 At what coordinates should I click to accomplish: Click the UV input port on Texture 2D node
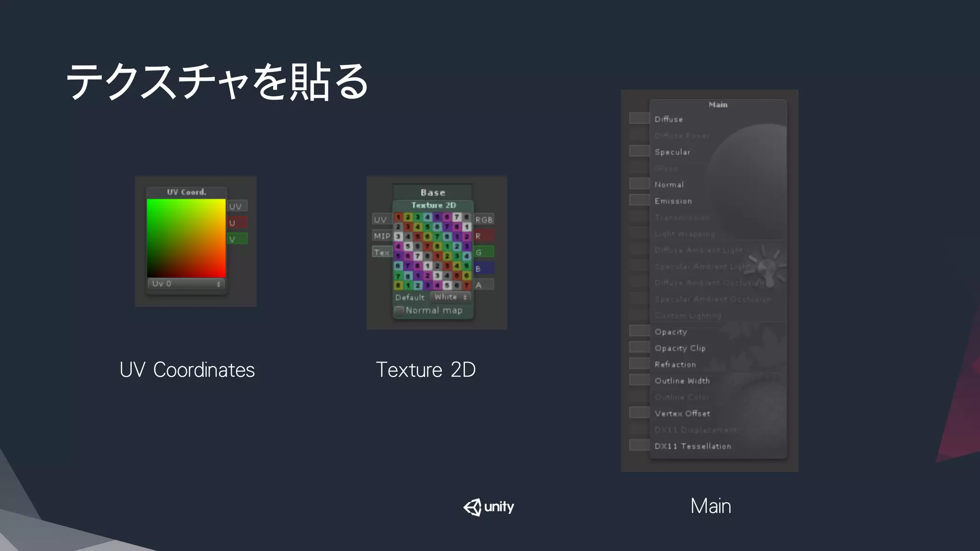click(382, 220)
